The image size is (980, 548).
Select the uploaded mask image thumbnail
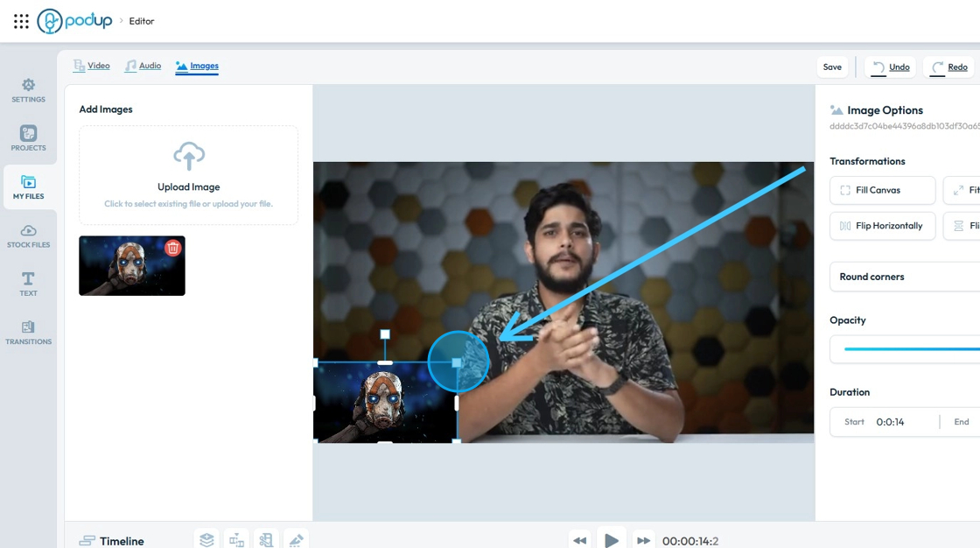point(132,266)
